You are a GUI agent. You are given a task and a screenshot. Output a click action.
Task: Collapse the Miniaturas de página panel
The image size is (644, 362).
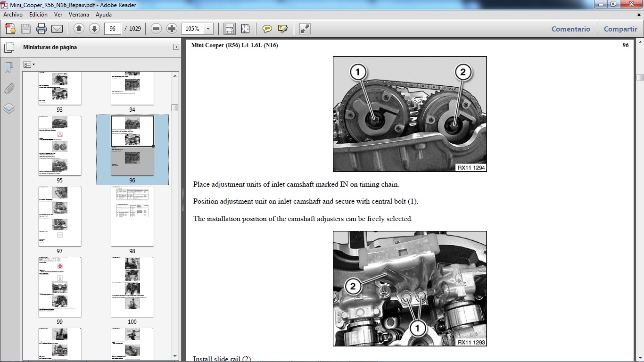click(176, 47)
